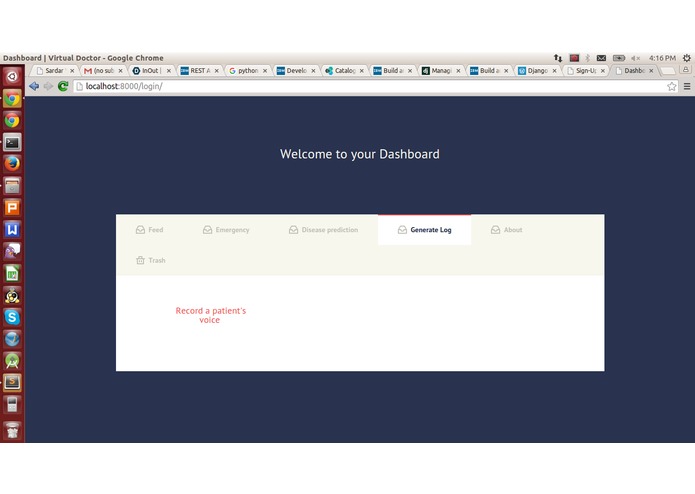Switch to the Django browser tab
The height and width of the screenshot is (494, 695).
(537, 70)
